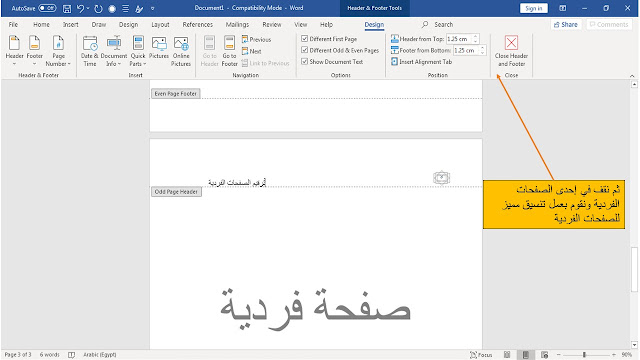This screenshot has height=360, width=640.
Task: Switch to the Insert tab
Action: (71, 24)
